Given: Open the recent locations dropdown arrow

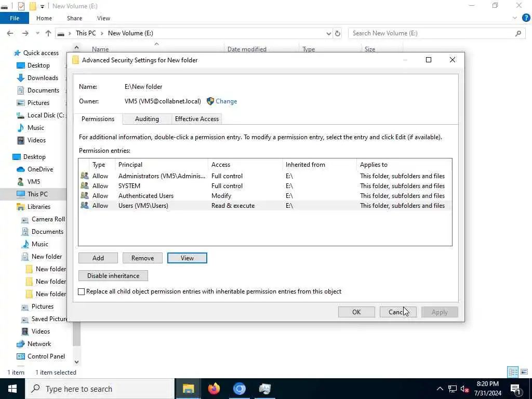Looking at the screenshot, I should (37, 33).
